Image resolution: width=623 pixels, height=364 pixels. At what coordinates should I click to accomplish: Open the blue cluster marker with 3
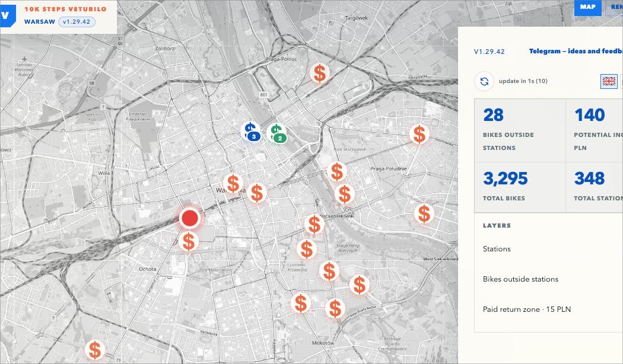(250, 132)
